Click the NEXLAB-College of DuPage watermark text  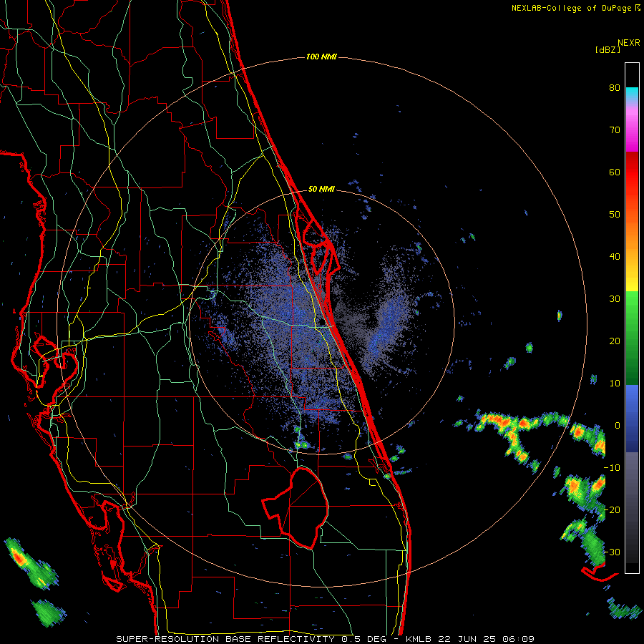click(575, 8)
